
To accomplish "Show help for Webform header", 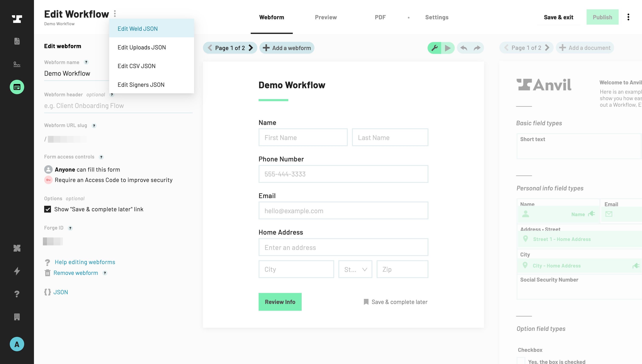I will [112, 95].
